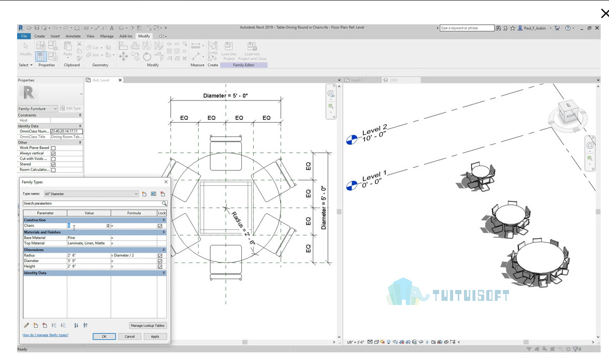
Task: Sort parameters in ascending order
Action: coord(76,326)
